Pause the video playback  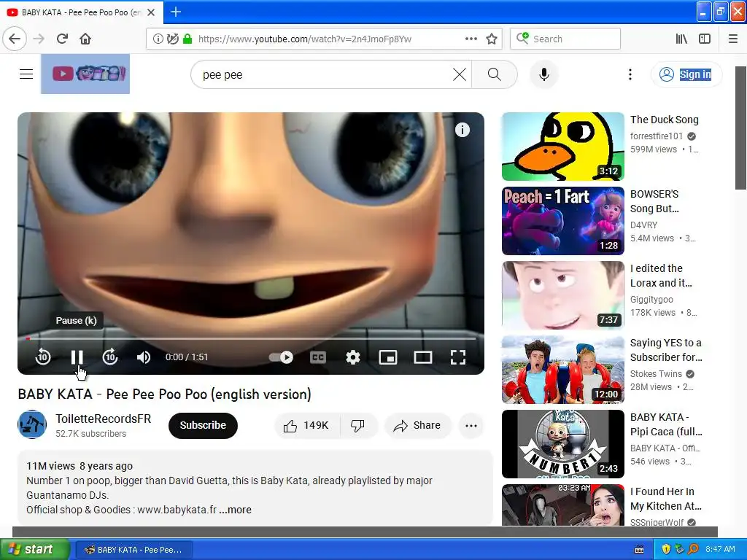pyautogui.click(x=77, y=357)
